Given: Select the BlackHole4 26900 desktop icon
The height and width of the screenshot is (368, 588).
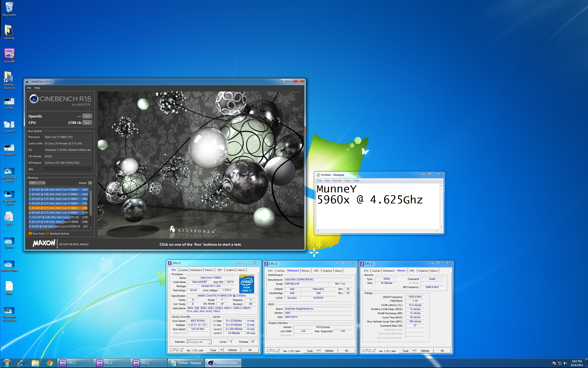Looking at the screenshot, I should (x=9, y=174).
